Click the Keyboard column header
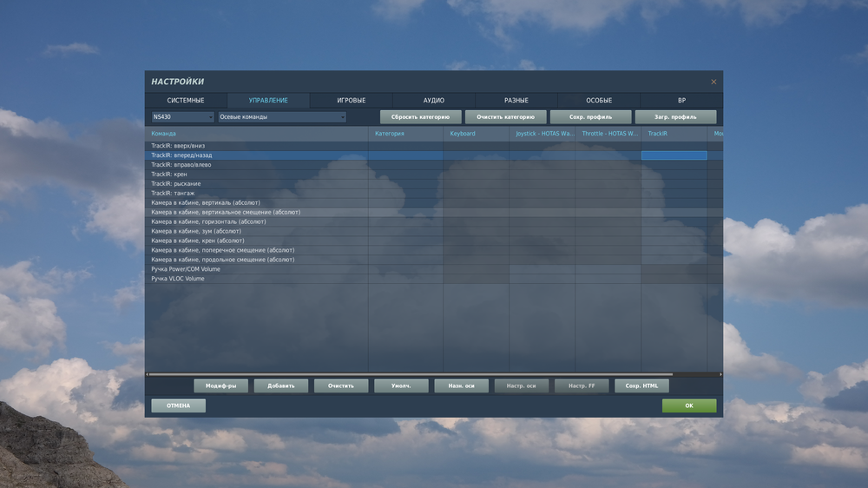 point(476,134)
